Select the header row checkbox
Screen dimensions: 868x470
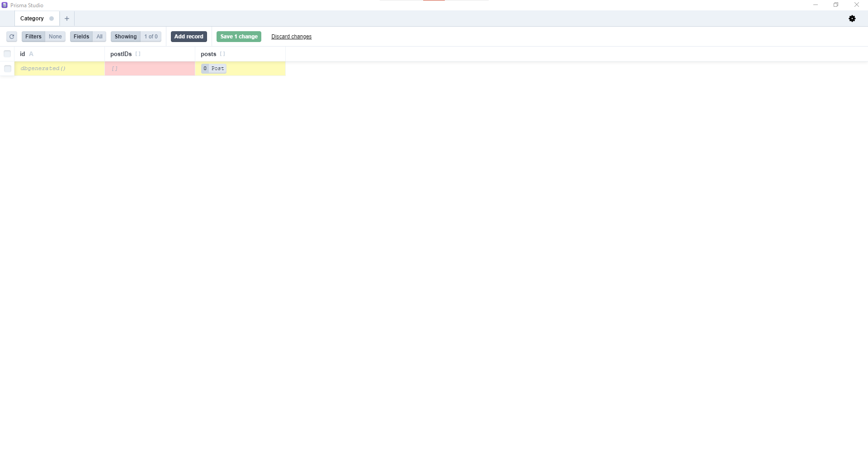pyautogui.click(x=7, y=54)
